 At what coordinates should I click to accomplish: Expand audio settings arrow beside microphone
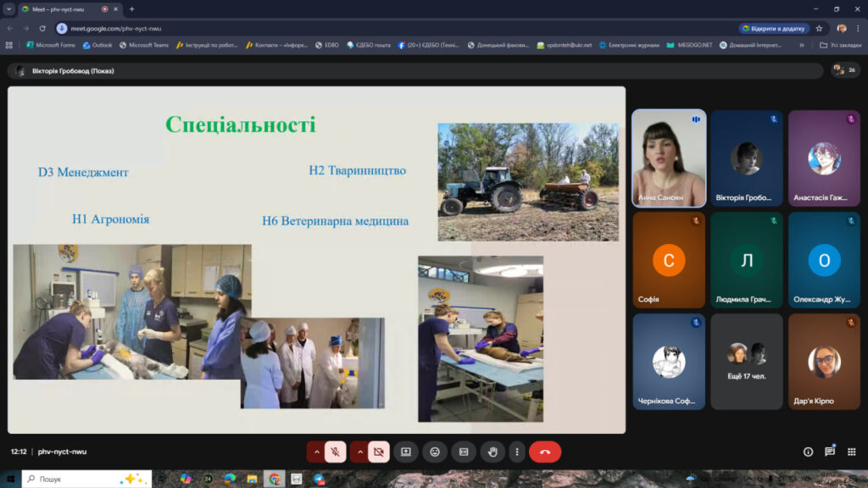coord(316,452)
